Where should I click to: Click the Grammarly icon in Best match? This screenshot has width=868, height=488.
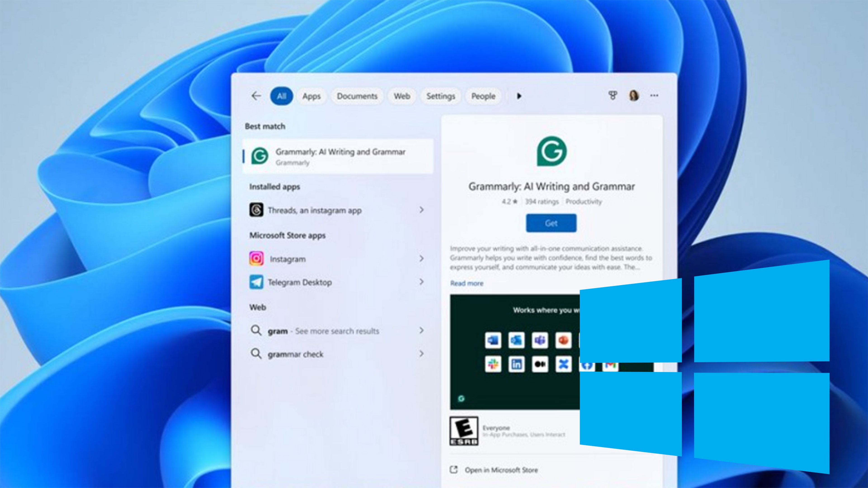coord(260,156)
